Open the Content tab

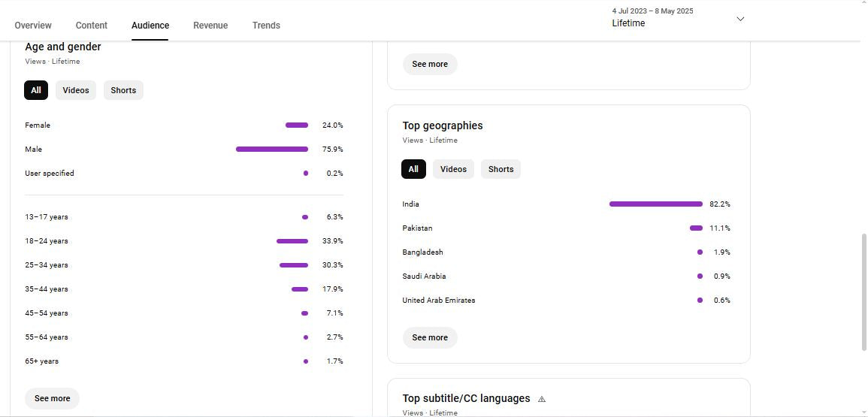tap(92, 26)
